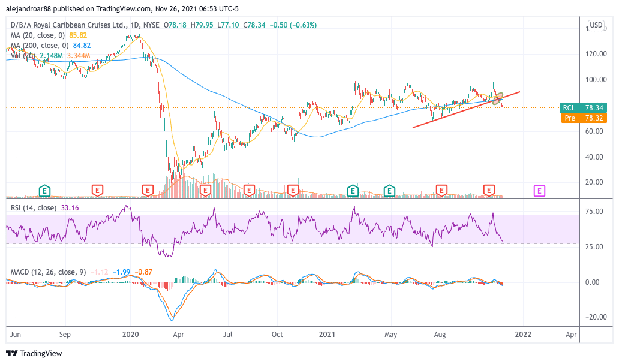619x364 pixels.
Task: Click the volume average value 3.344M
Action: tap(79, 56)
